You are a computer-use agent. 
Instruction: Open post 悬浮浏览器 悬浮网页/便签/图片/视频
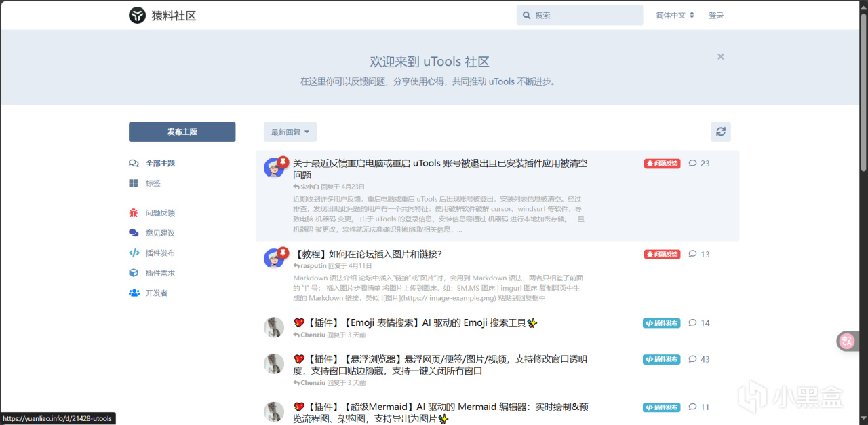tap(440, 365)
